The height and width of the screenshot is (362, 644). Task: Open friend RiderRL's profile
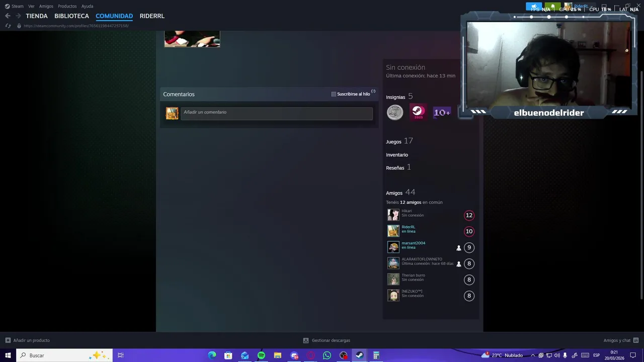[408, 227]
